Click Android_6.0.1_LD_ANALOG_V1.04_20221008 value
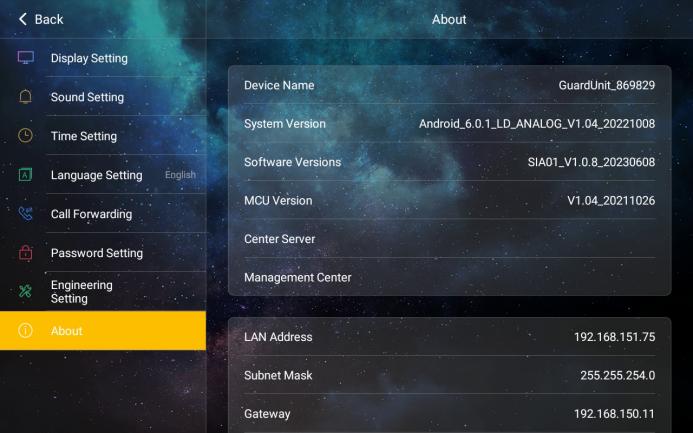 click(537, 124)
